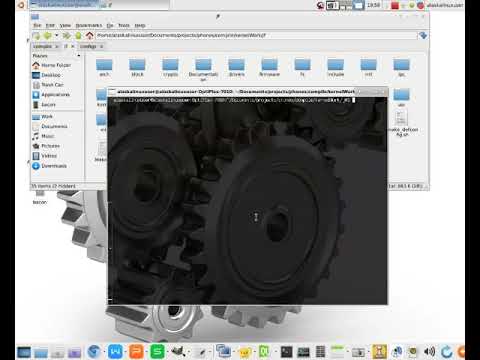Open the fs folder
480x360 pixels.
(302, 68)
